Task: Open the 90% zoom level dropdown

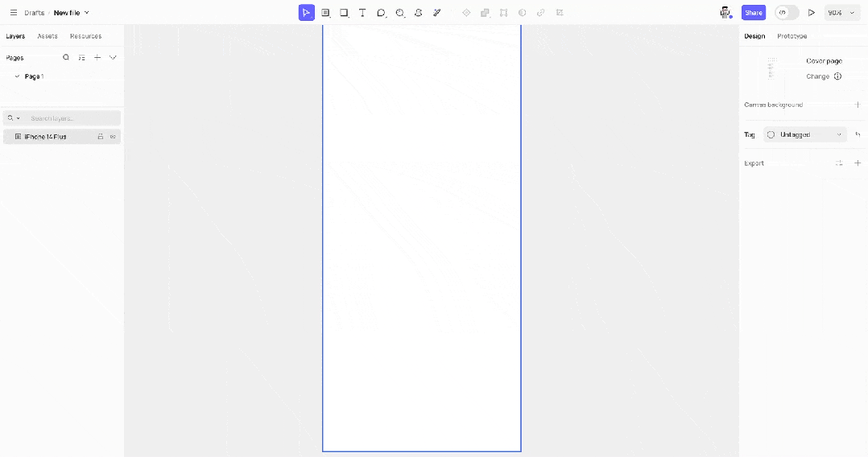Action: coord(842,13)
